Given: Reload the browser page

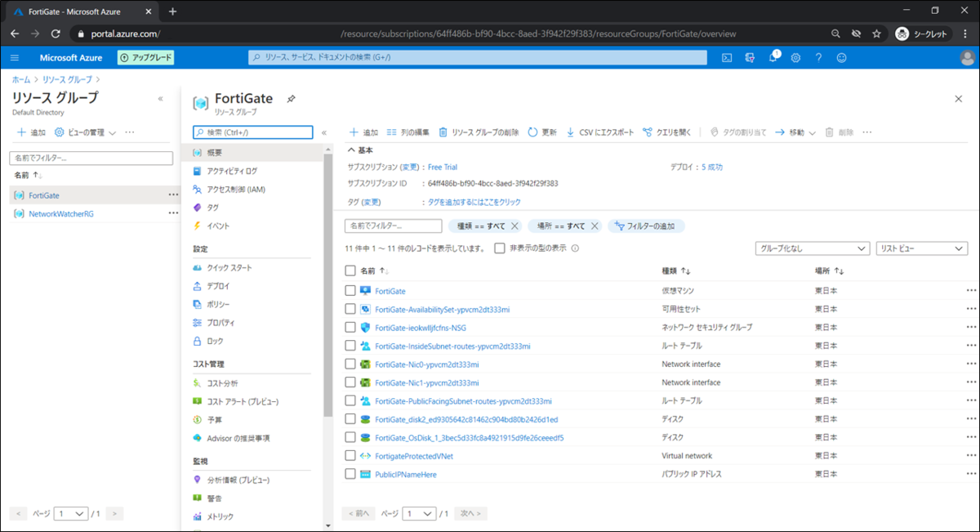Looking at the screenshot, I should click(56, 34).
